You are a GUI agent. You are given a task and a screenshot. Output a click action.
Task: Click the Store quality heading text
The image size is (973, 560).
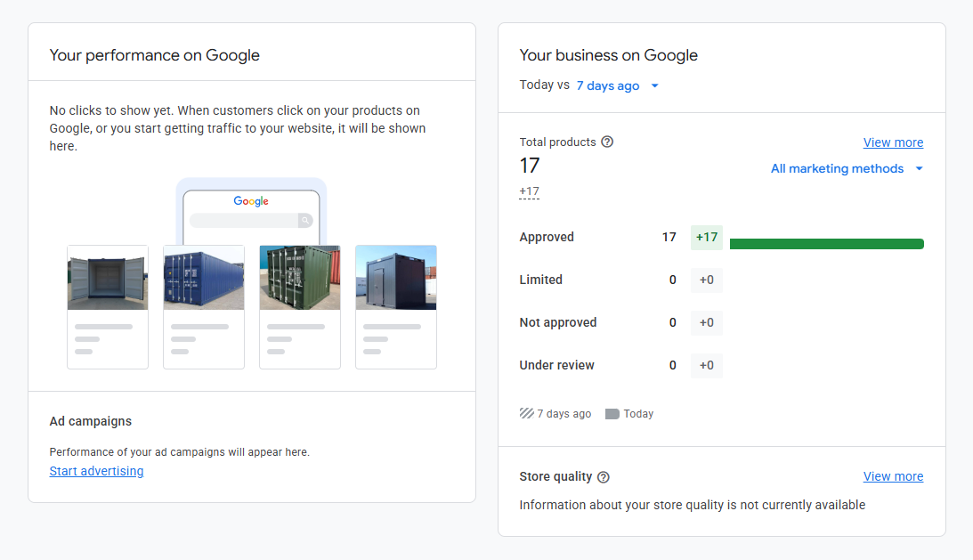click(x=555, y=476)
